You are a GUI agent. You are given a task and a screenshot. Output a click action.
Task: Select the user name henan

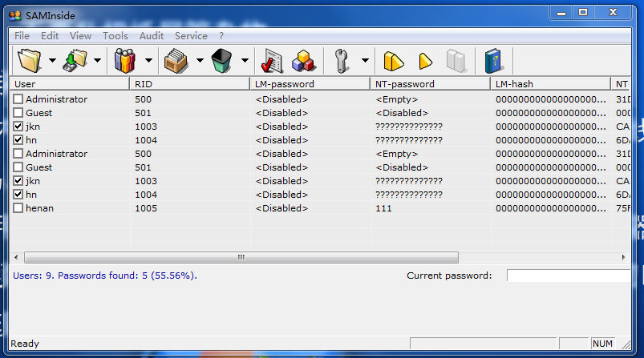point(40,208)
